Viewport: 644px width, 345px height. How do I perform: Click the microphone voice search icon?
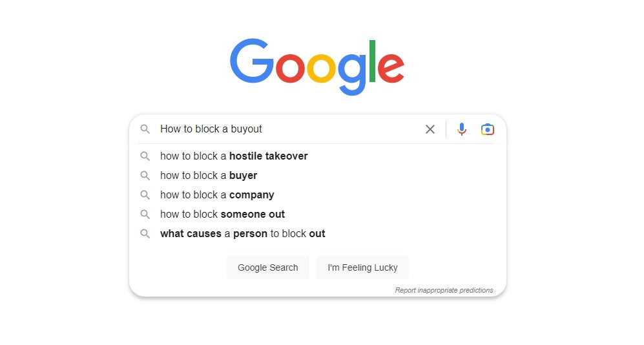click(x=461, y=129)
